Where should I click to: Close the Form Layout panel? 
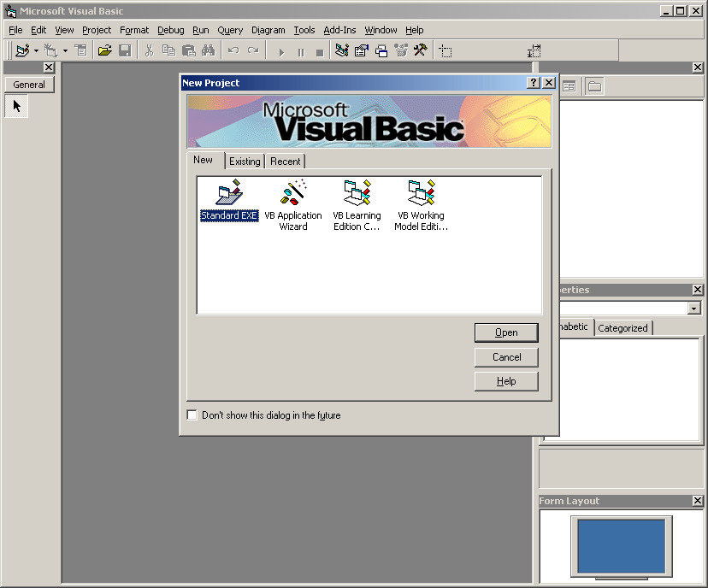pos(697,501)
